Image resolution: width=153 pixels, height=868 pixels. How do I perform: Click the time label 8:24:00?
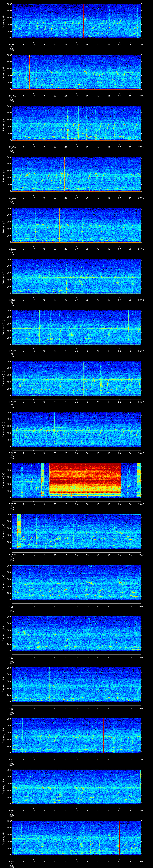pyautogui.click(x=12, y=453)
